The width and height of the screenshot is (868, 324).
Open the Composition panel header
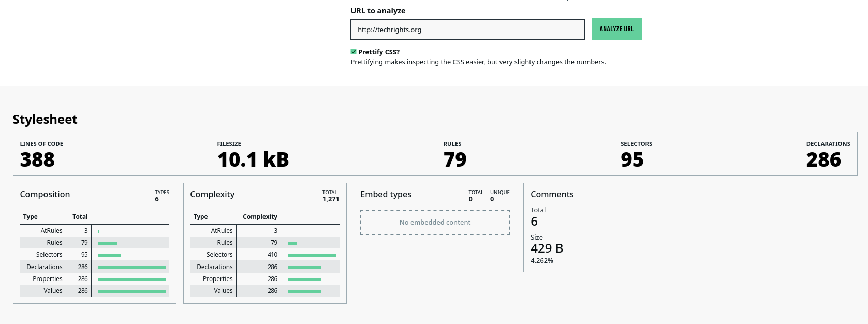coord(45,194)
